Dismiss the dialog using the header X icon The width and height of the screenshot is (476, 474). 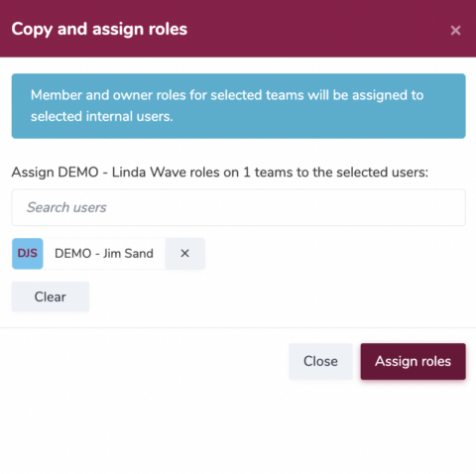tap(455, 31)
